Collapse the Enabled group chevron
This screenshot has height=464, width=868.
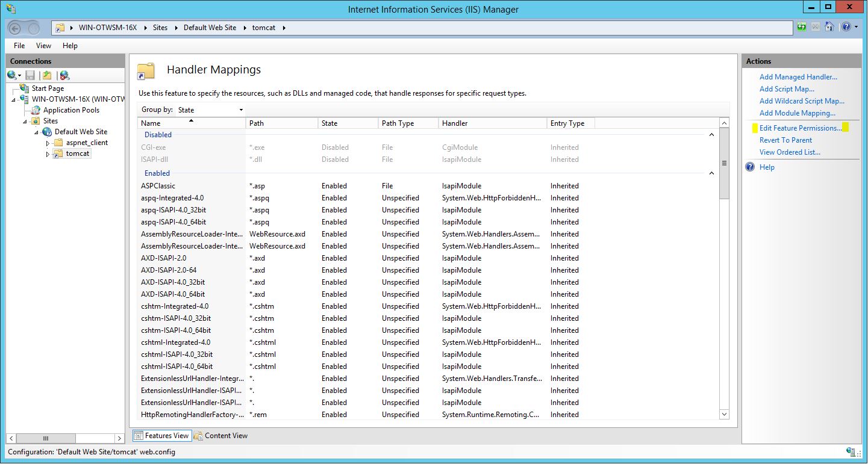pyautogui.click(x=711, y=173)
